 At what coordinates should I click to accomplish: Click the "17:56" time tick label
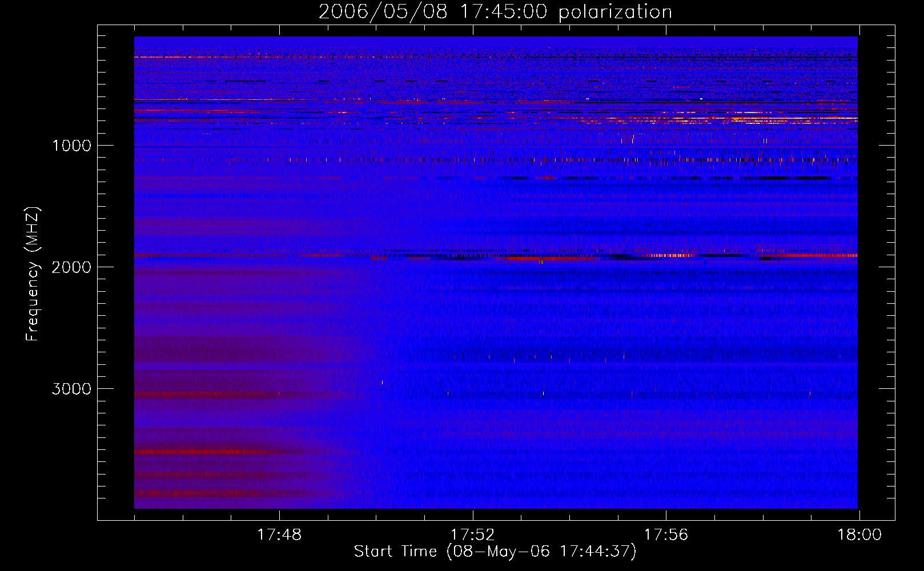(x=666, y=535)
